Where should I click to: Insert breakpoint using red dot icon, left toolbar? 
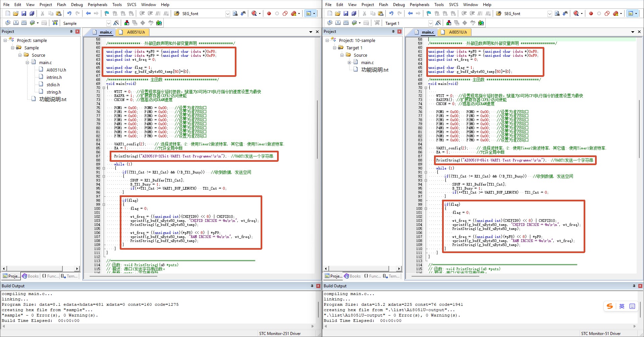(x=269, y=13)
